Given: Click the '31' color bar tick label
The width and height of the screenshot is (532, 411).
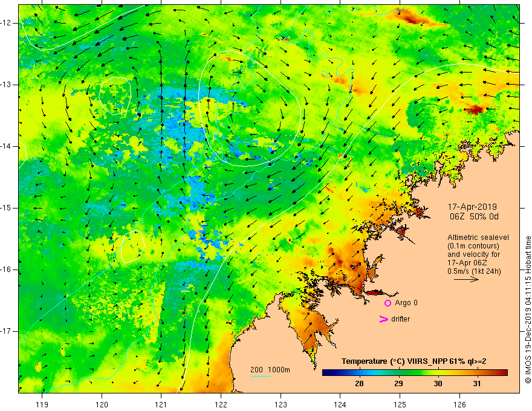Looking at the screenshot, I should click(x=477, y=384).
